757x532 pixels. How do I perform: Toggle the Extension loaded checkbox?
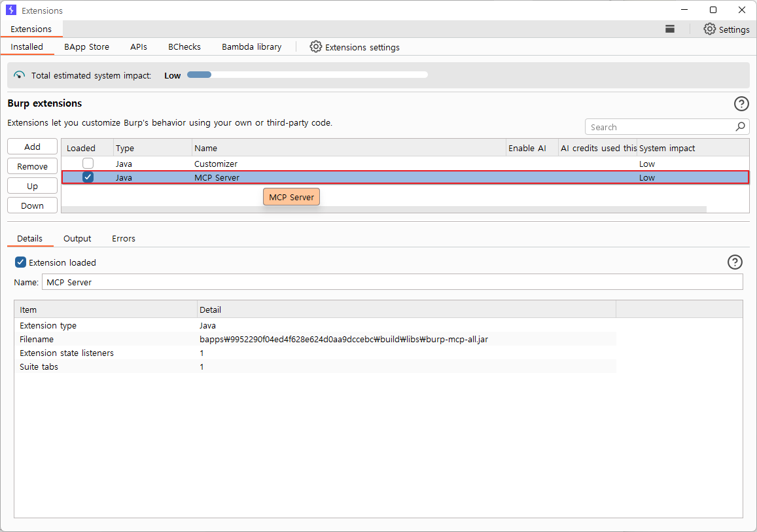point(20,262)
